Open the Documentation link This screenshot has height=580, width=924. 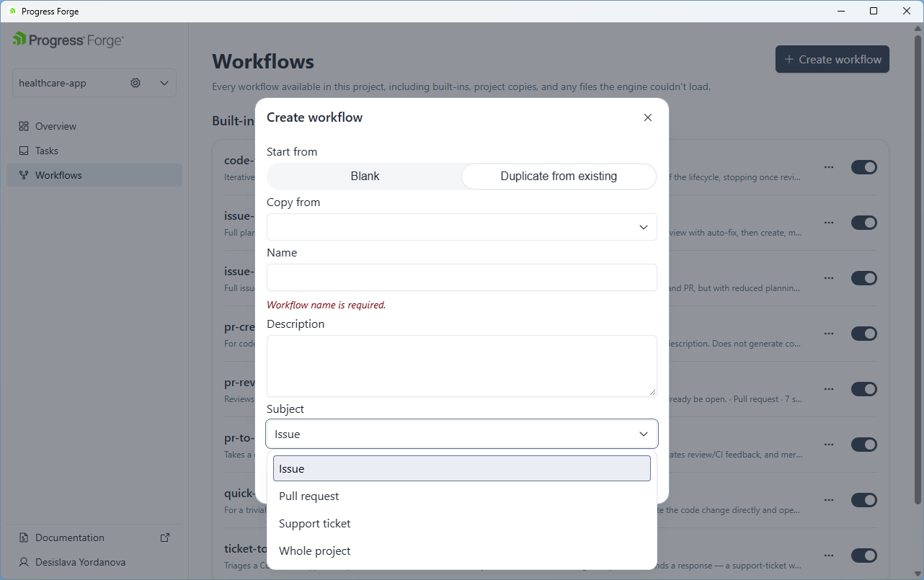point(94,537)
